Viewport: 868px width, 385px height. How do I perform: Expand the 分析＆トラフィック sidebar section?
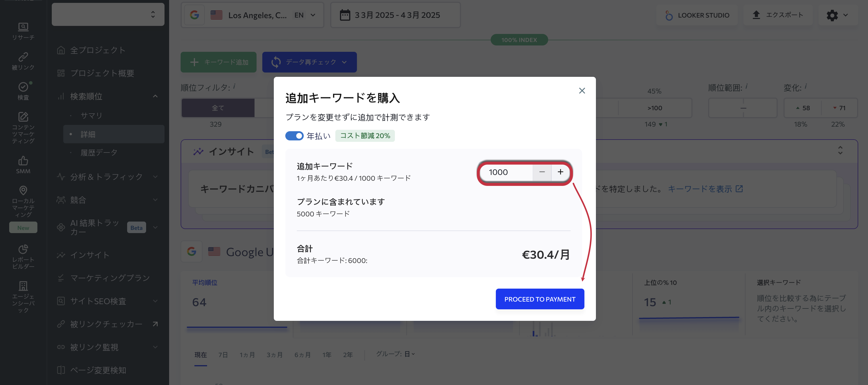pos(155,177)
